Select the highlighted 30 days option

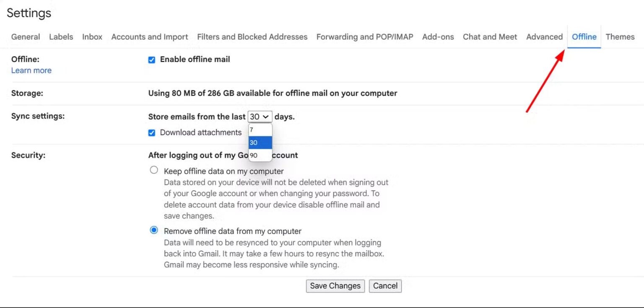pyautogui.click(x=260, y=142)
